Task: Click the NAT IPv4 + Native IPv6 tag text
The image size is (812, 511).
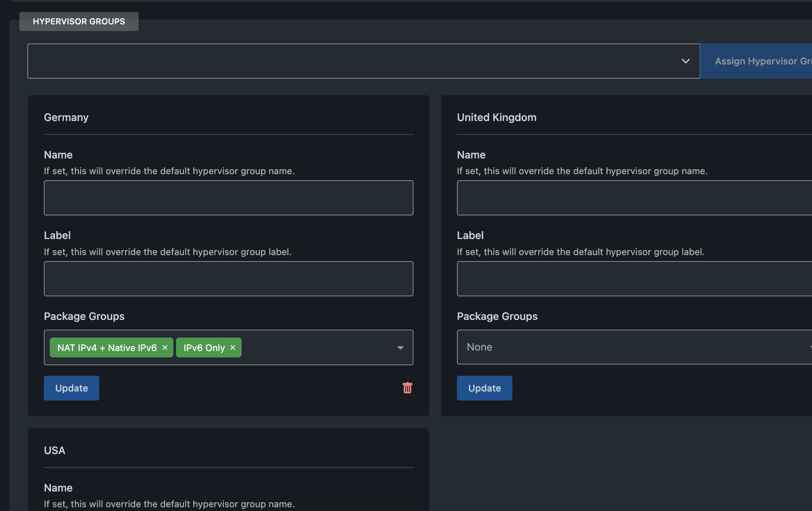Action: point(107,348)
